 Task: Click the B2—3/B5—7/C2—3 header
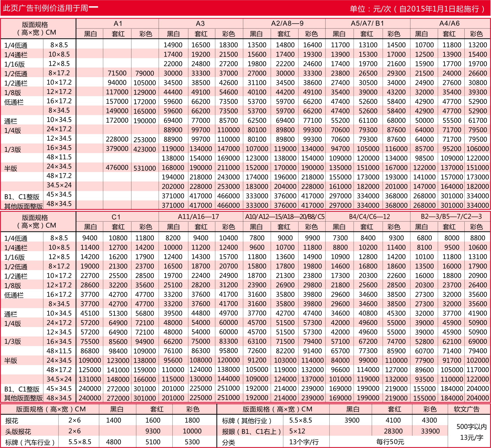point(451,217)
